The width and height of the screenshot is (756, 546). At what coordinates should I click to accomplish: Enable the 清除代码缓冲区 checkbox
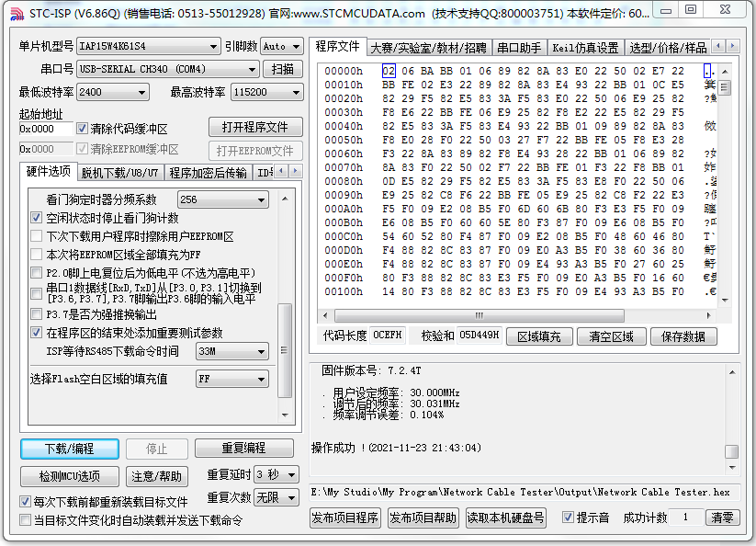click(83, 128)
